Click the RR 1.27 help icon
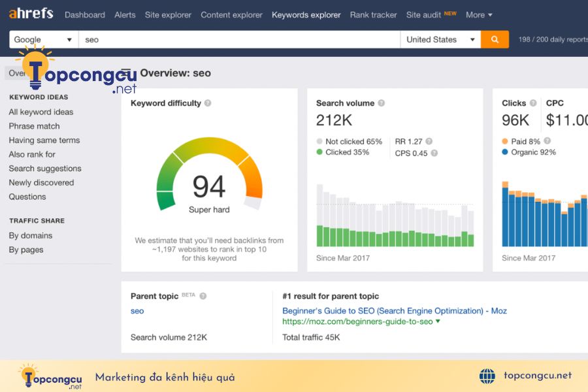Screen dimensions: 588x392 coord(429,141)
